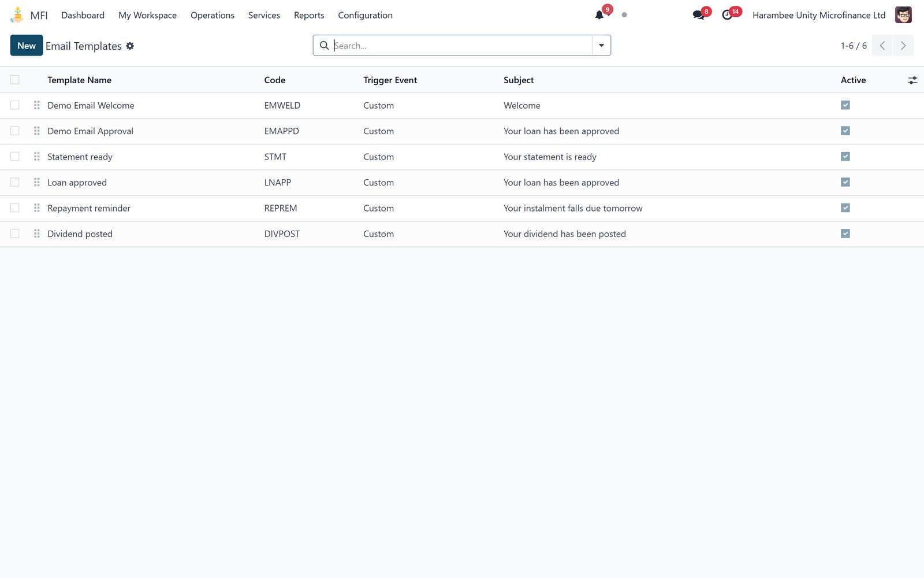Sort by the Trigger Event column
The height and width of the screenshot is (578, 924).
390,80
